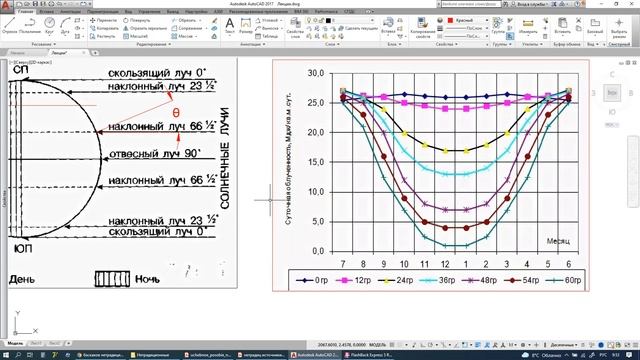Open the Десятичные units dropdown

pos(564,345)
